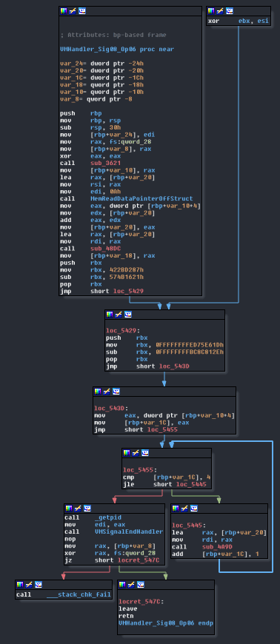Click the 'cmp [rbp+var_1C], 4' instruction
280x644 pixels.
point(167,477)
